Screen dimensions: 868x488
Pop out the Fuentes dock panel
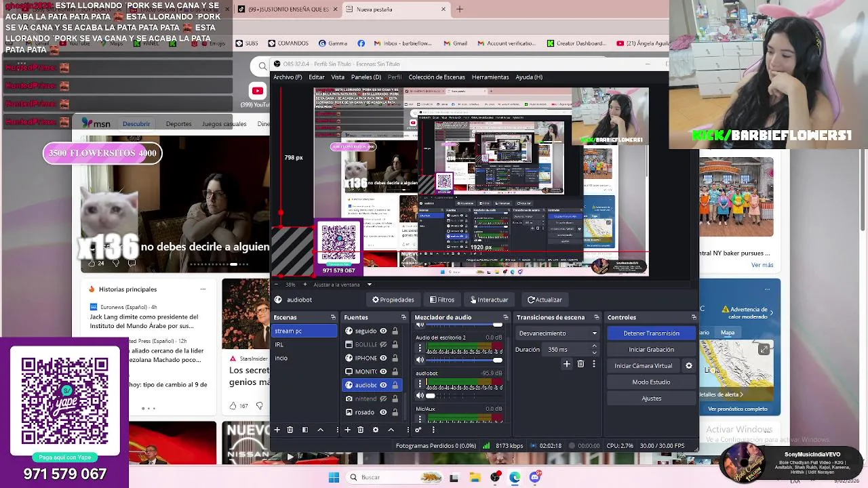click(x=403, y=317)
